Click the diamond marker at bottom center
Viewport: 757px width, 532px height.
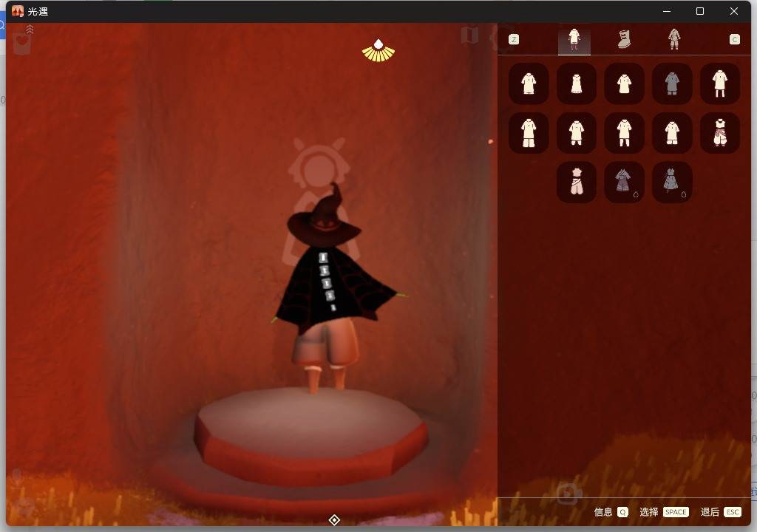(x=334, y=520)
